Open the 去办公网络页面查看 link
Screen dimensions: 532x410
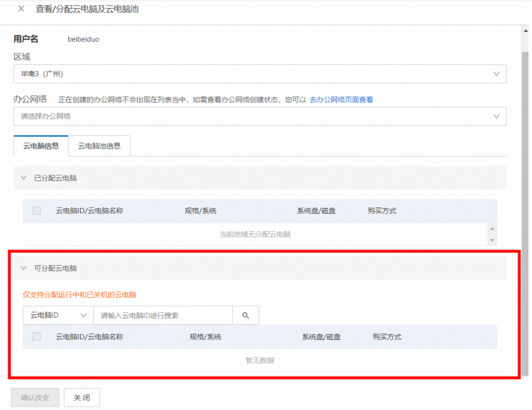[x=341, y=100]
